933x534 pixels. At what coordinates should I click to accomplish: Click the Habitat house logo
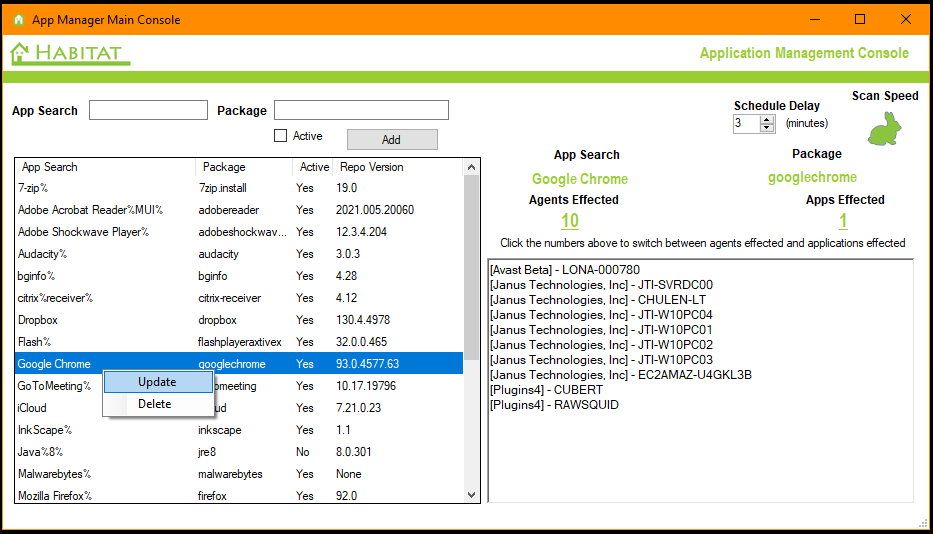(x=70, y=54)
